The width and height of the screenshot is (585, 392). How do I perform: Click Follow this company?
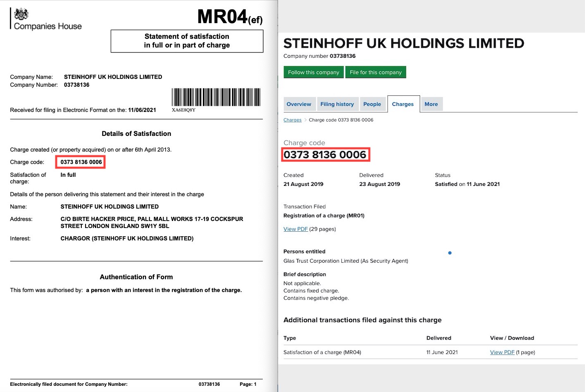(x=313, y=72)
